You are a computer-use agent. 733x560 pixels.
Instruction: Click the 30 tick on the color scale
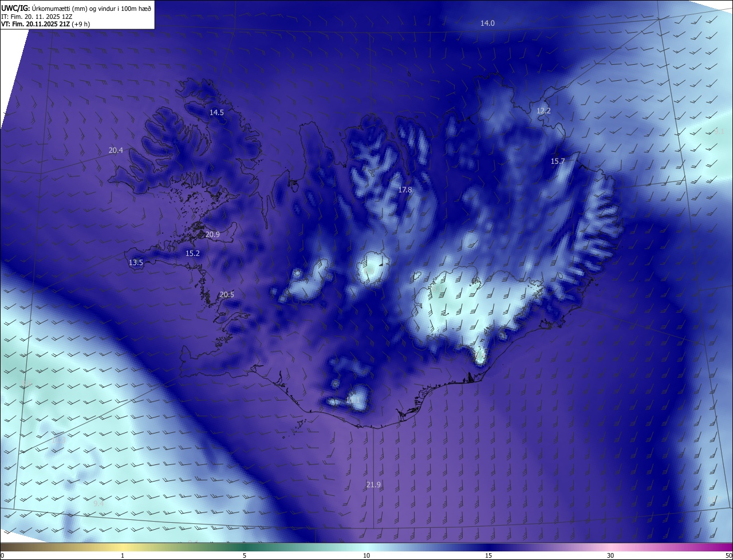[x=610, y=555]
